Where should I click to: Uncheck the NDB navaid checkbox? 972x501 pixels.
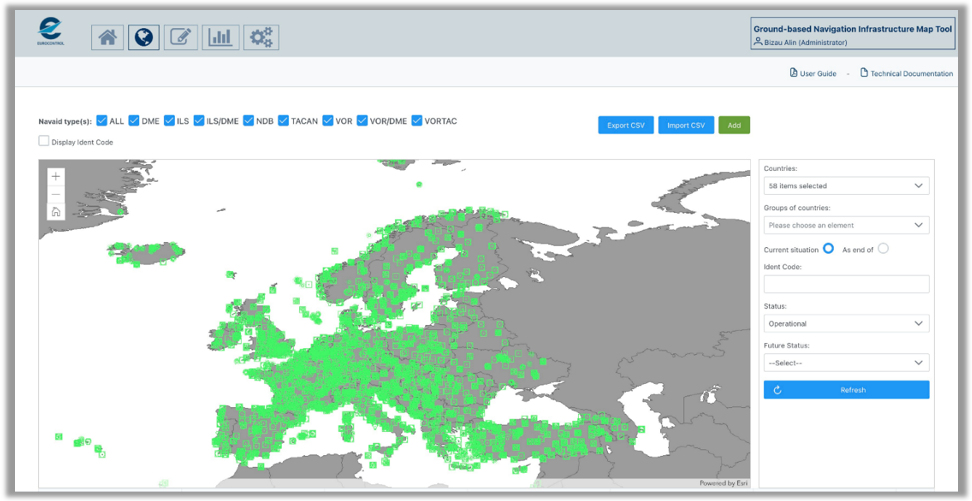pos(249,121)
